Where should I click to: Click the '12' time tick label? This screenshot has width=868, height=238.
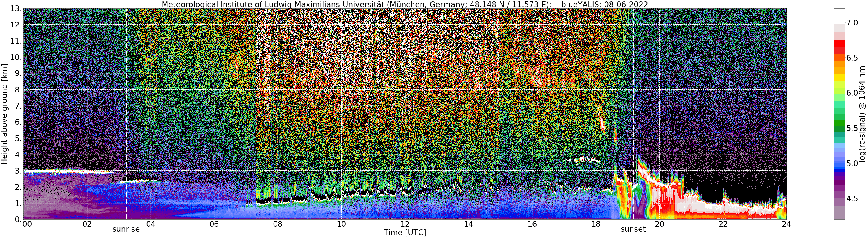point(405,224)
